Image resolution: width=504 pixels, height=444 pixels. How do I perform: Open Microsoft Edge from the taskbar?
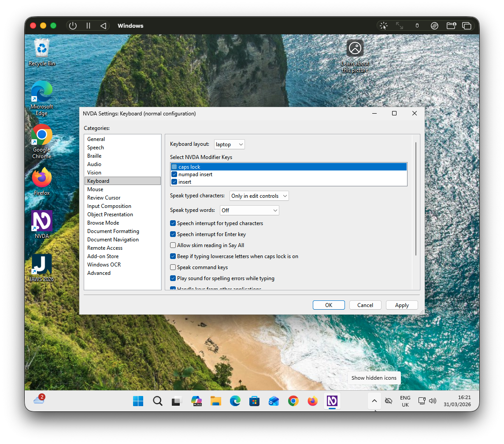[x=235, y=401]
